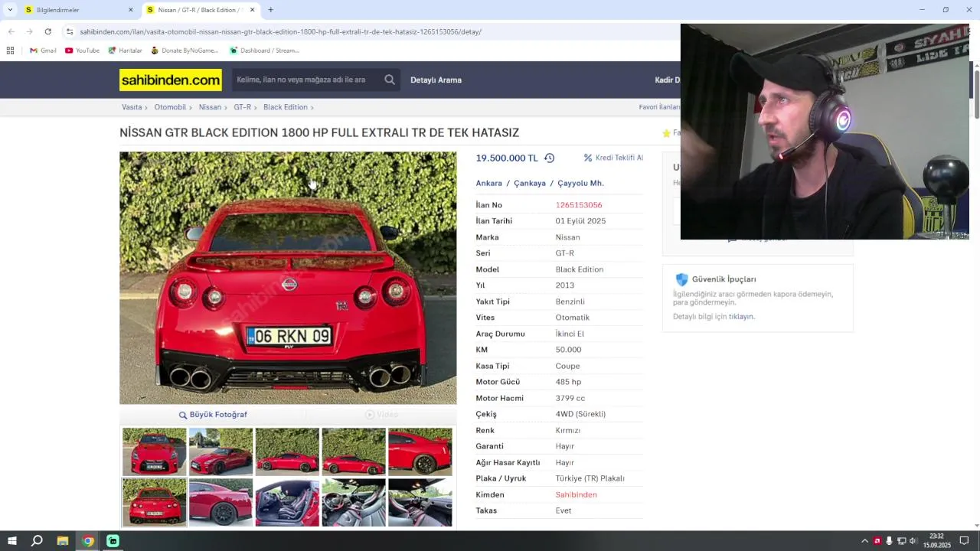980x551 pixels.
Task: Open the Windows notification center
Action: [964, 541]
